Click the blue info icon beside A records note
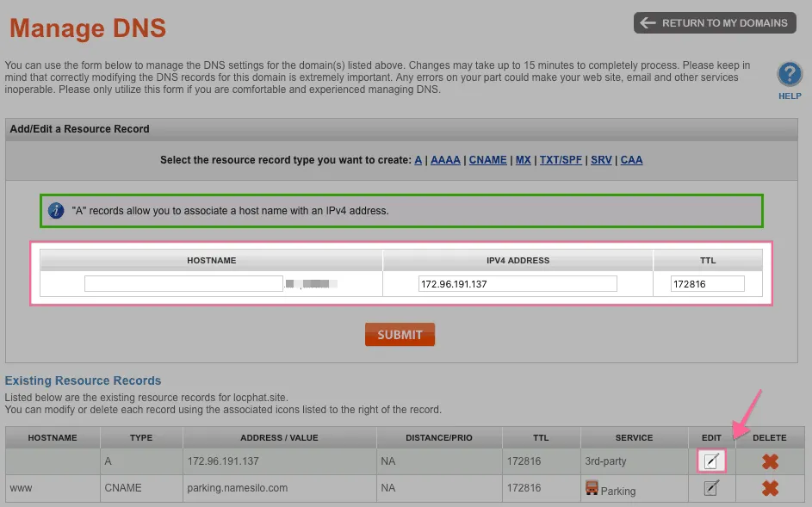This screenshot has height=507, width=812. click(56, 211)
